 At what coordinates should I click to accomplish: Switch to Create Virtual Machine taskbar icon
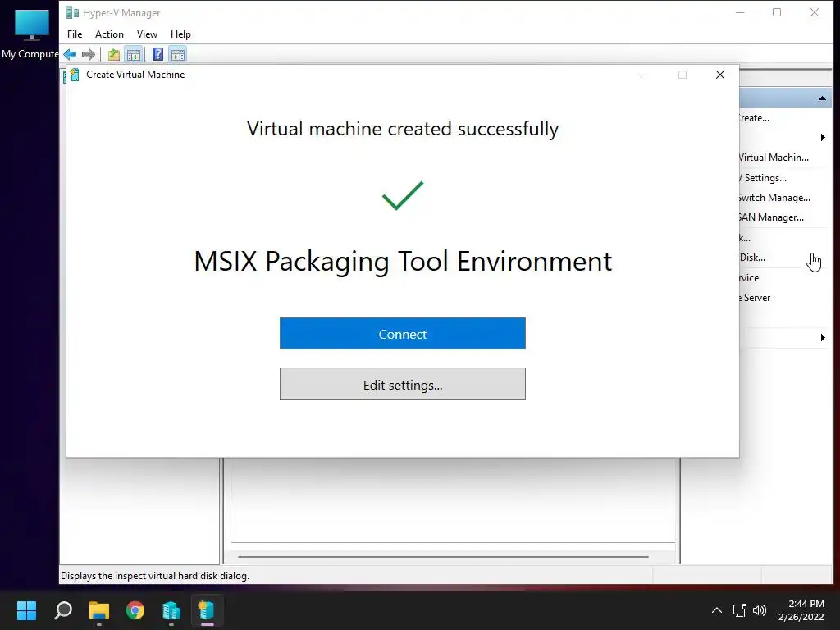click(207, 610)
